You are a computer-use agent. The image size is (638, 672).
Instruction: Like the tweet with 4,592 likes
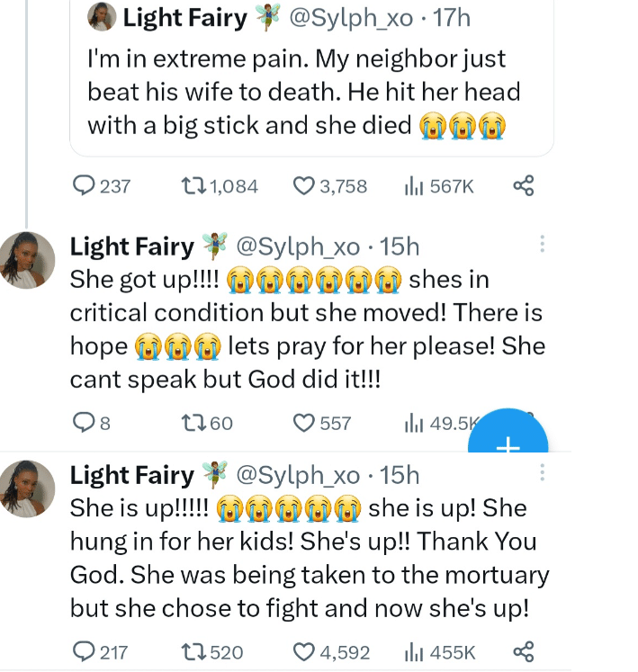(303, 651)
